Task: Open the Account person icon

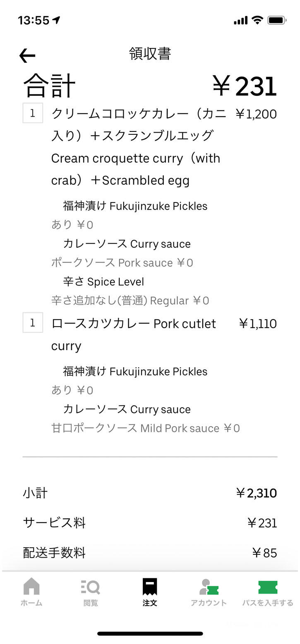Action: pos(208,587)
